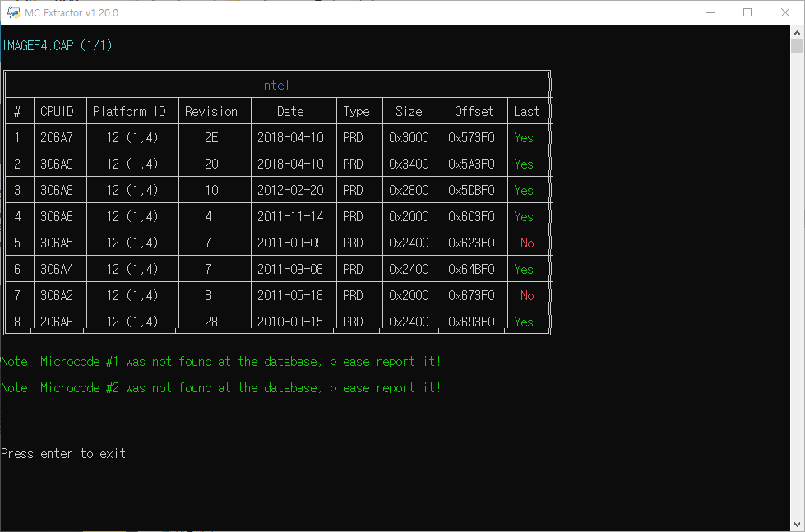Select the IMAGEF4.CAP (1/1) file name text
This screenshot has height=532, width=805.
58,46
